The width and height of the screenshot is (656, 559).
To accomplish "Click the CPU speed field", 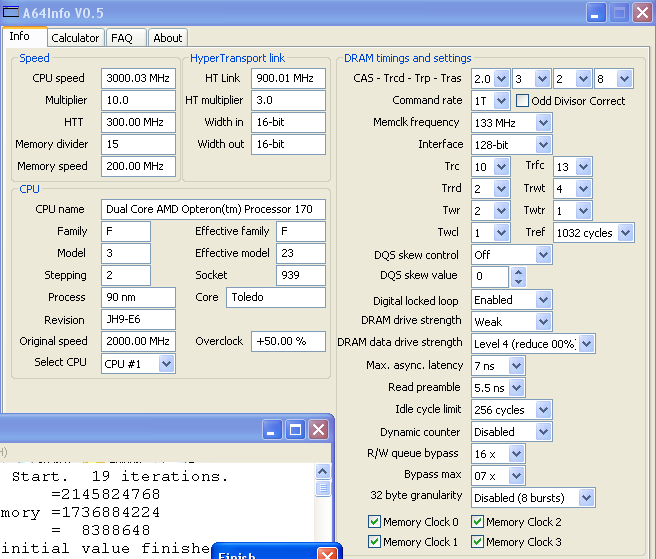I will pos(138,78).
